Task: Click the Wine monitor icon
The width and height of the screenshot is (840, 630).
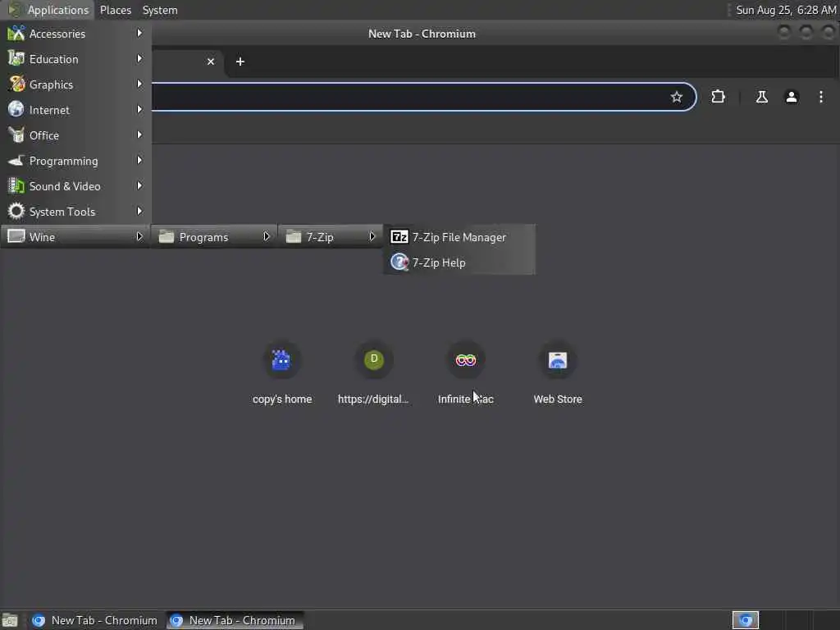Action: (x=16, y=236)
